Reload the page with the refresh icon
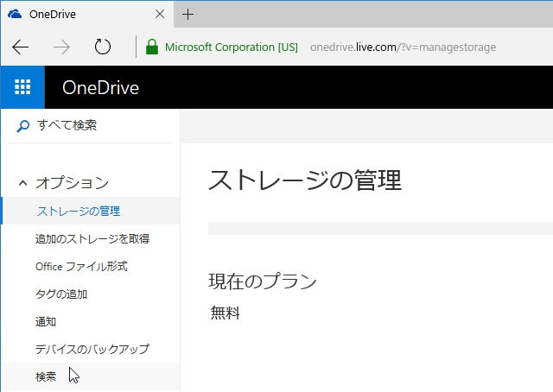553x392 pixels. [x=103, y=47]
